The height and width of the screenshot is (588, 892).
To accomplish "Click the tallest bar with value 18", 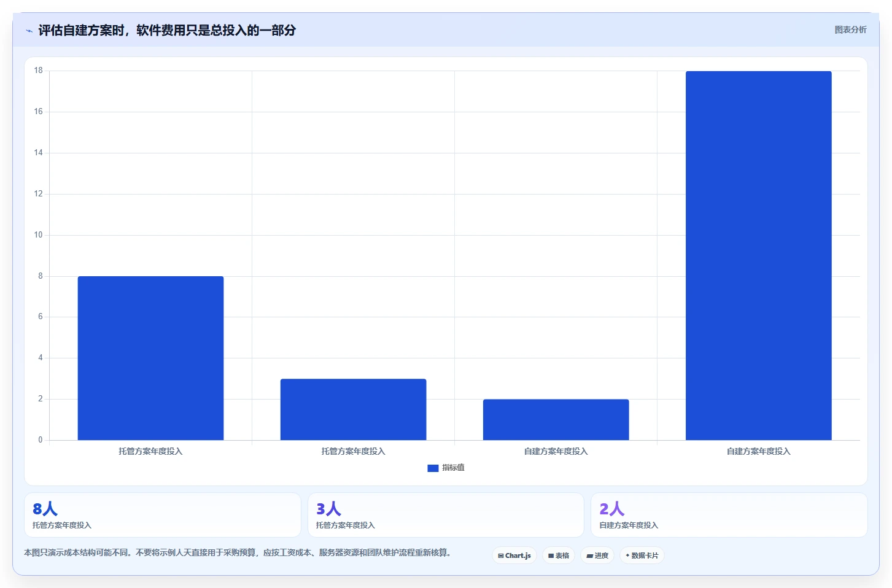I will [758, 255].
